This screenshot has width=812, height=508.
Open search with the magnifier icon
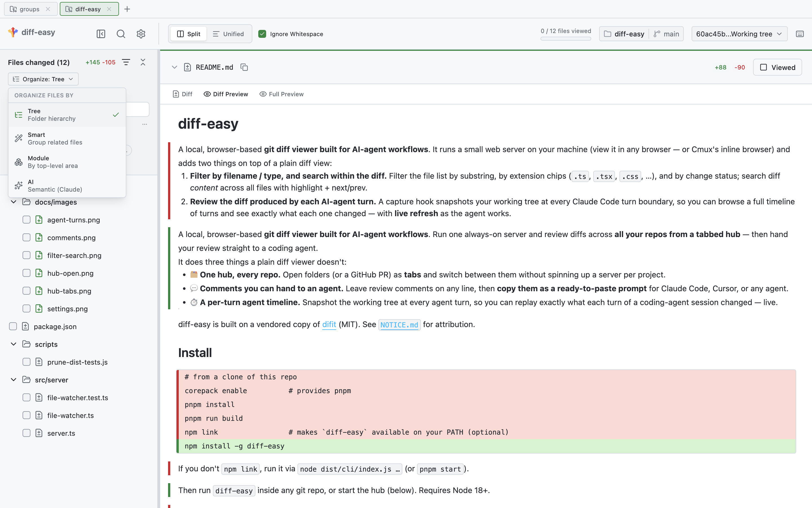(x=121, y=34)
